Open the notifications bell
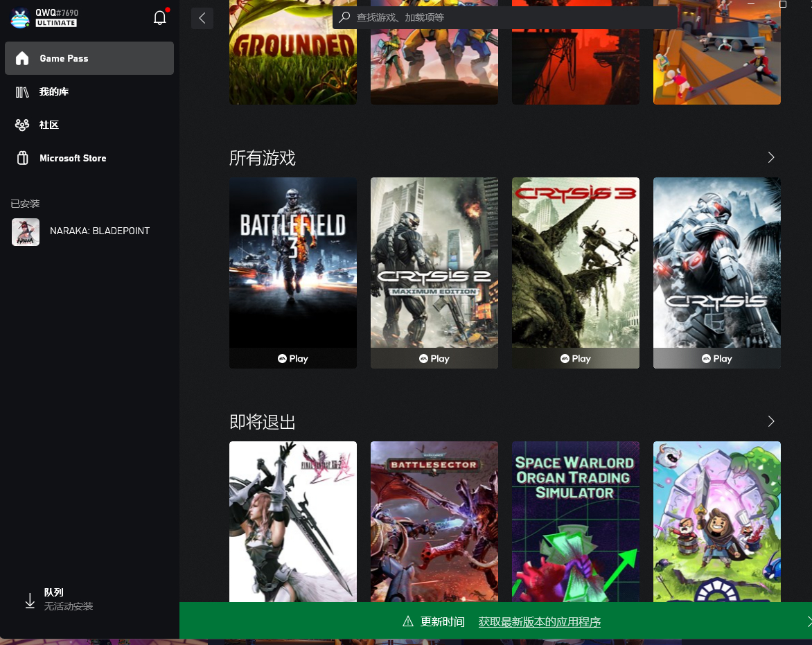The width and height of the screenshot is (812, 645). 160,17
